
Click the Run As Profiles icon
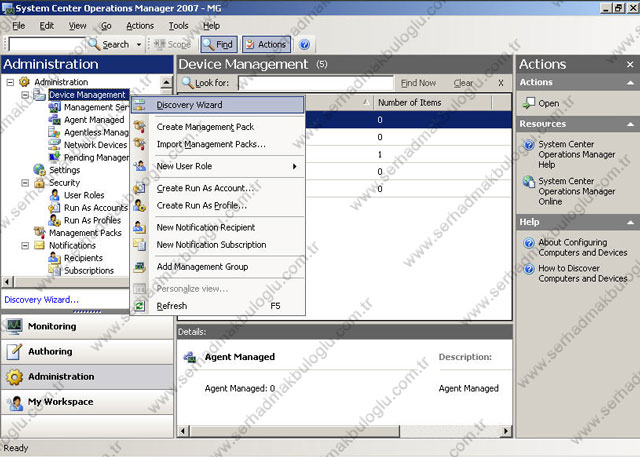tap(54, 220)
